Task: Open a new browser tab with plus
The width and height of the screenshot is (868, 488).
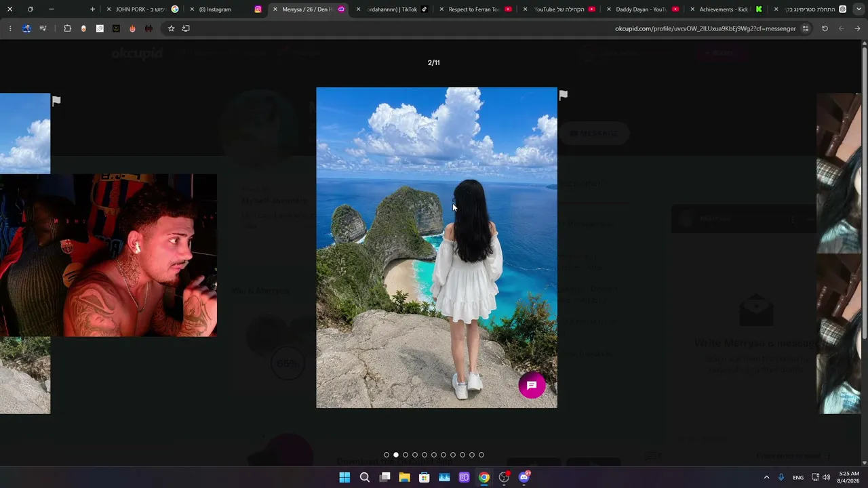Action: point(92,9)
